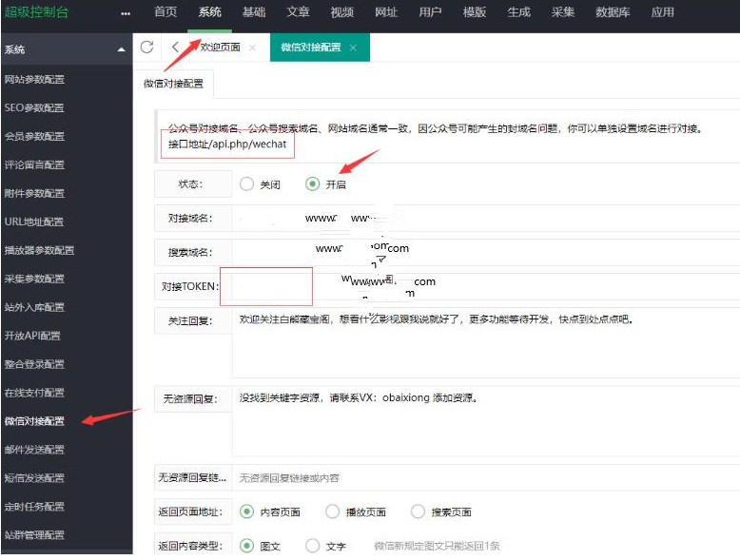Focus the 对接域名 input field
Screen dimensions: 740x560
pyautogui.click(x=486, y=218)
